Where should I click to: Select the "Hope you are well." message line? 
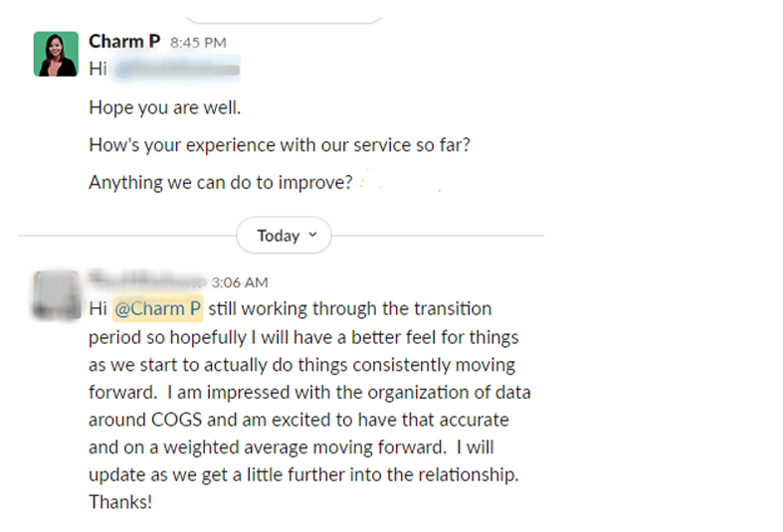[164, 107]
